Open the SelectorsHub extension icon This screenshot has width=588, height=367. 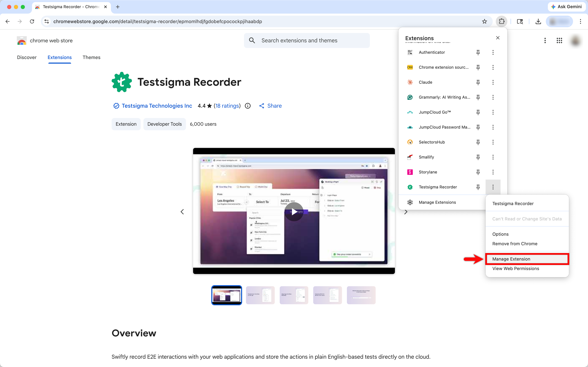410,142
